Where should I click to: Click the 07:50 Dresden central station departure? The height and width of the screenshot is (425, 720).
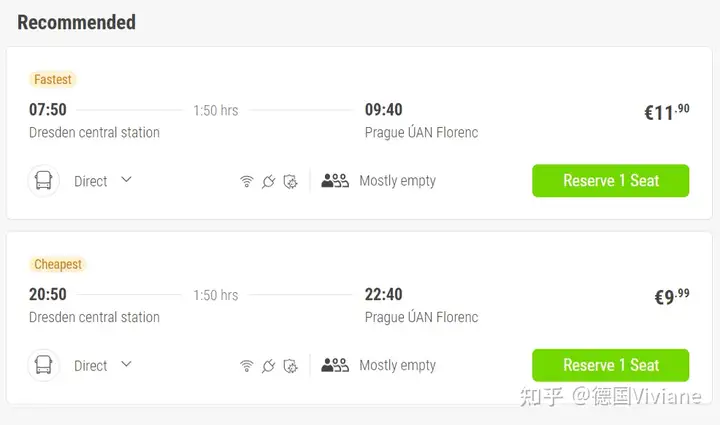point(94,120)
